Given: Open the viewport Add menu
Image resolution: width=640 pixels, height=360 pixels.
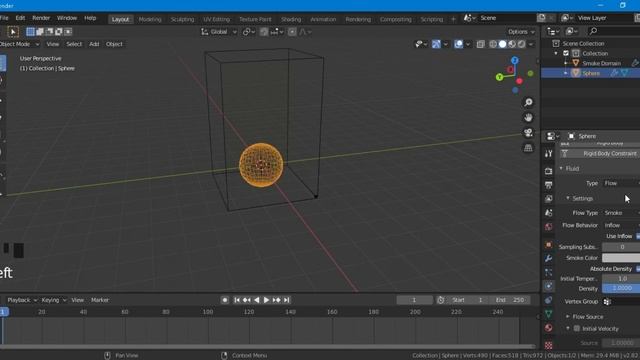Looking at the screenshot, I should point(94,44).
